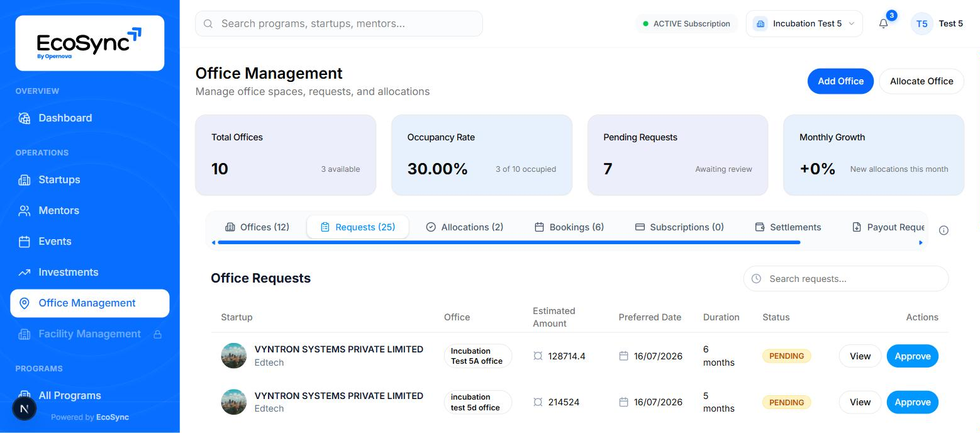The width and height of the screenshot is (980, 433).
Task: Click the clock icon in Search requests field
Action: tap(757, 278)
